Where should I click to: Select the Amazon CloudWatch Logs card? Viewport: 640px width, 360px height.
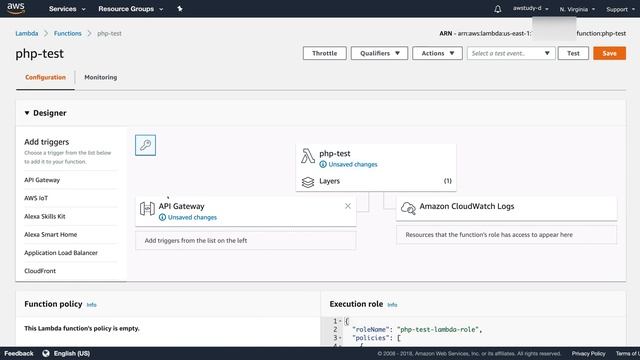(x=507, y=208)
